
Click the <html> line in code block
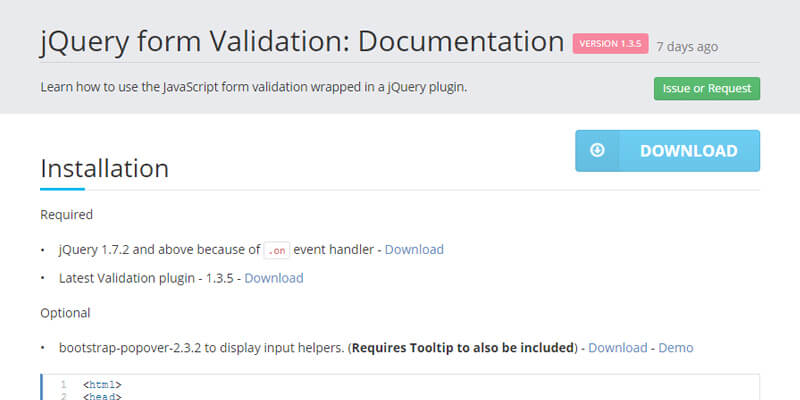(102, 384)
